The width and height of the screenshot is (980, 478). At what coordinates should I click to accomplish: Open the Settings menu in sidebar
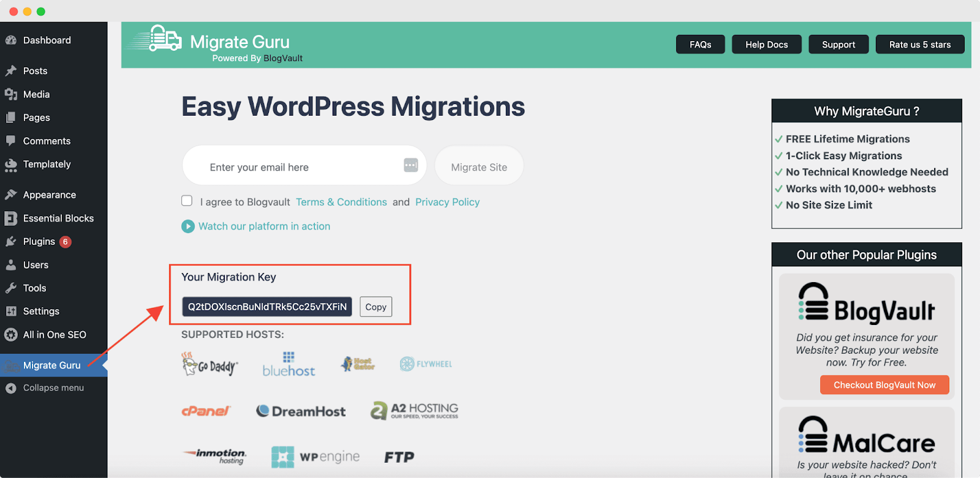(x=41, y=312)
